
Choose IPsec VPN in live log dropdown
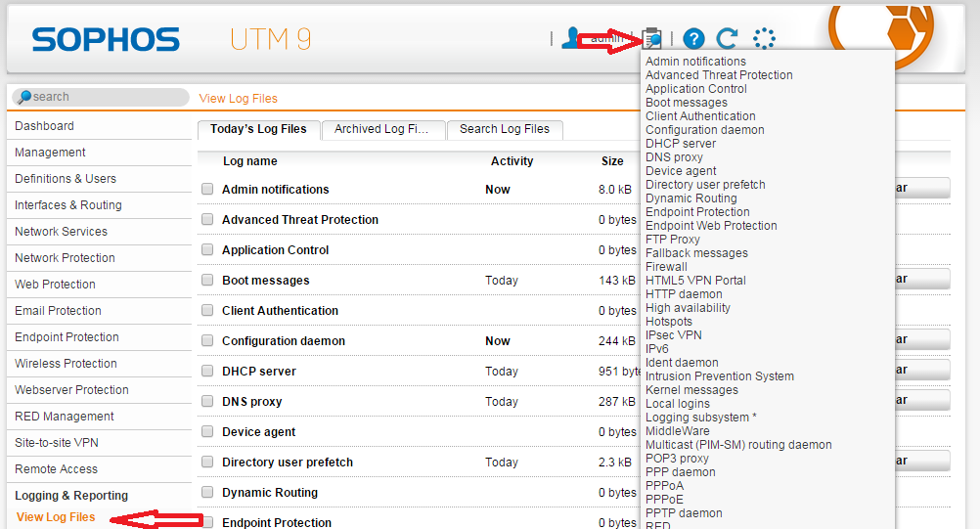(x=674, y=334)
